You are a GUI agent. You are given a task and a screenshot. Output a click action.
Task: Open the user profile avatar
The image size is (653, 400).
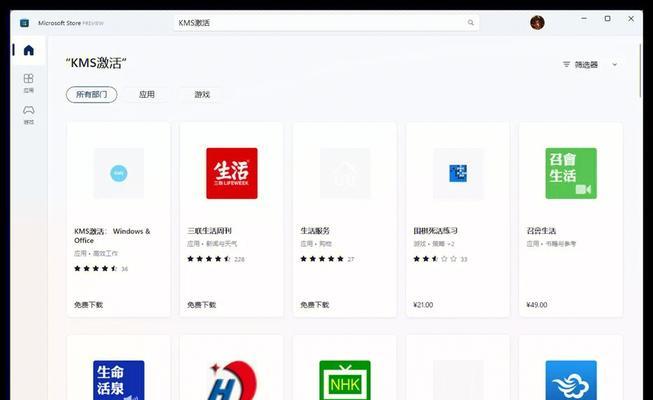[537, 22]
